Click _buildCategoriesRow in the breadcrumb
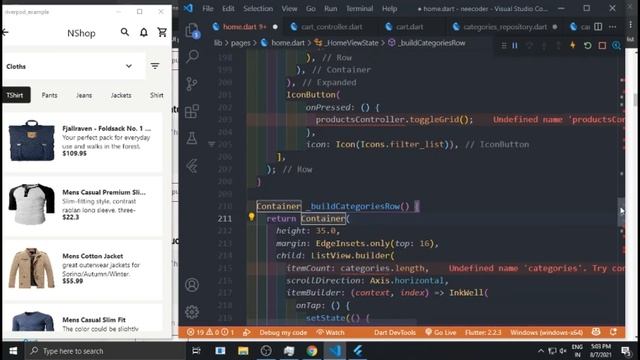The width and height of the screenshot is (640, 360). [431, 43]
